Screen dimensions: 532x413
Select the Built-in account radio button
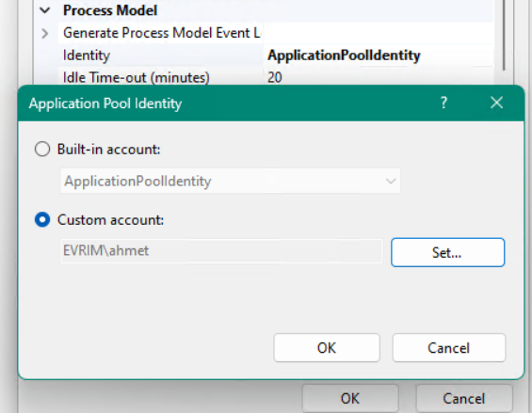(x=42, y=150)
